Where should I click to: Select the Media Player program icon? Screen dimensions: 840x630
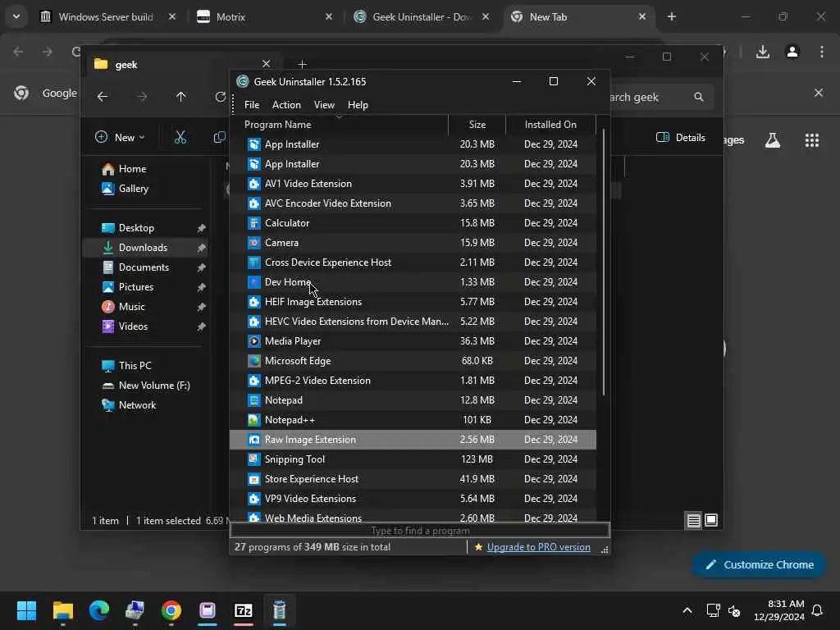(254, 341)
